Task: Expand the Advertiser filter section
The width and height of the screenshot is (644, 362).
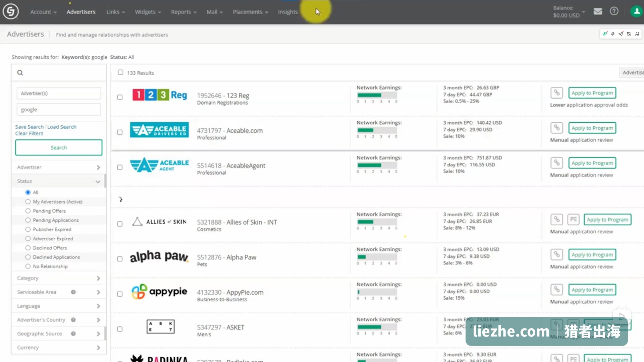Action: coord(59,167)
